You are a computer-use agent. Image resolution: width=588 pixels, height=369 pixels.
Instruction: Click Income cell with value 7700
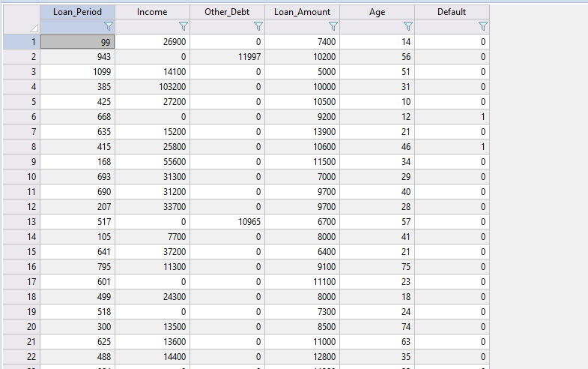152,237
